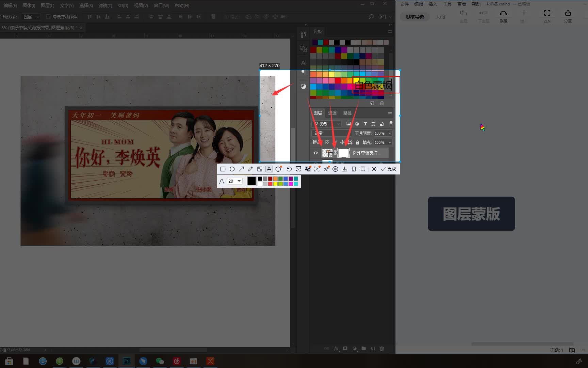This screenshot has height=368, width=588.
Task: Filter layers by type layers
Action: click(365, 124)
